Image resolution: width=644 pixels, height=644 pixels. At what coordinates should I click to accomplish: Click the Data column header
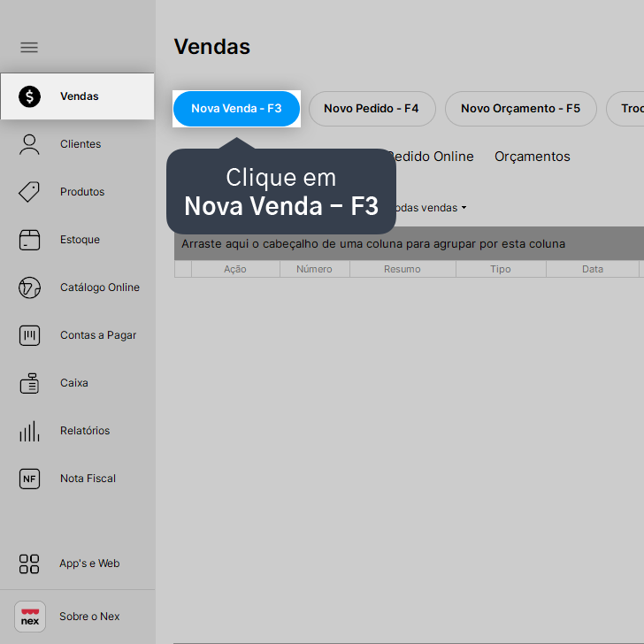tap(593, 269)
